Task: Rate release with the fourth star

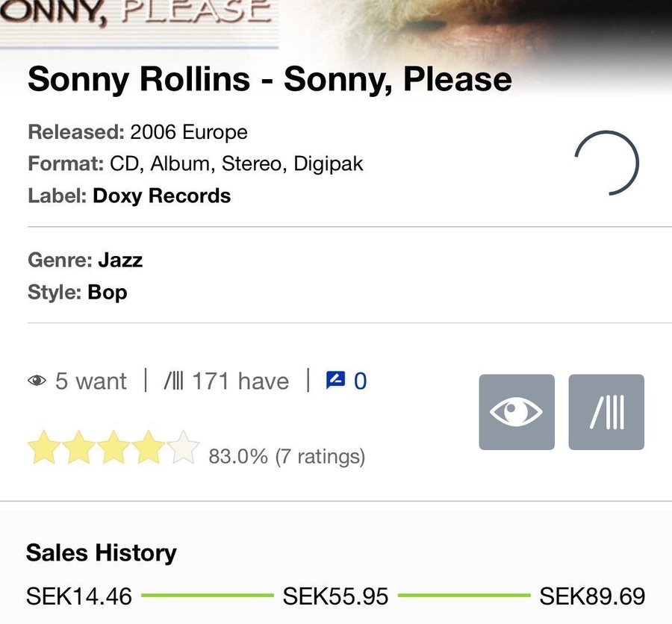Action: click(149, 448)
